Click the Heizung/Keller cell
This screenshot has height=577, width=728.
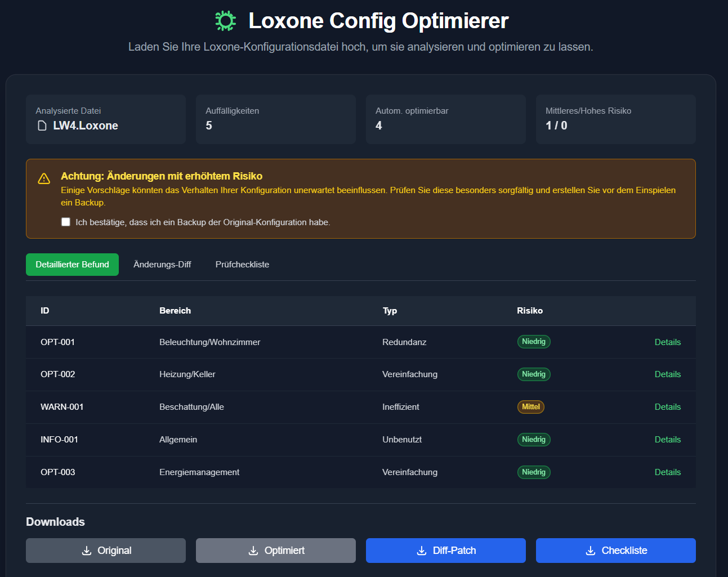187,374
